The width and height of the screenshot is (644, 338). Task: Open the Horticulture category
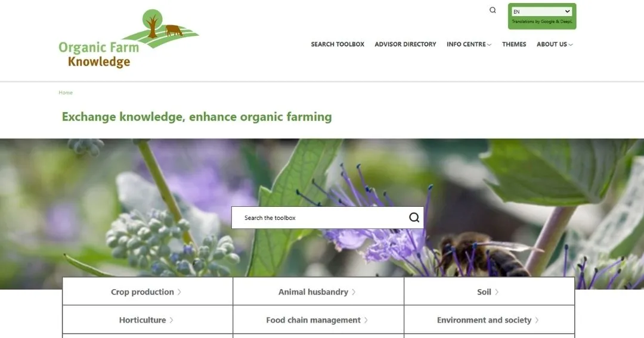click(x=147, y=320)
